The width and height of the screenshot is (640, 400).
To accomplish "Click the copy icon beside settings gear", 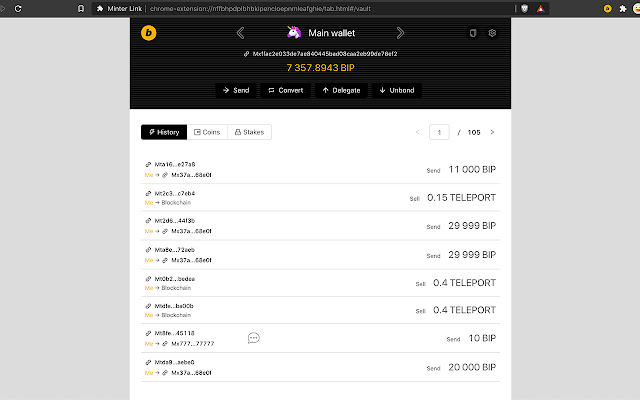I will tap(473, 33).
